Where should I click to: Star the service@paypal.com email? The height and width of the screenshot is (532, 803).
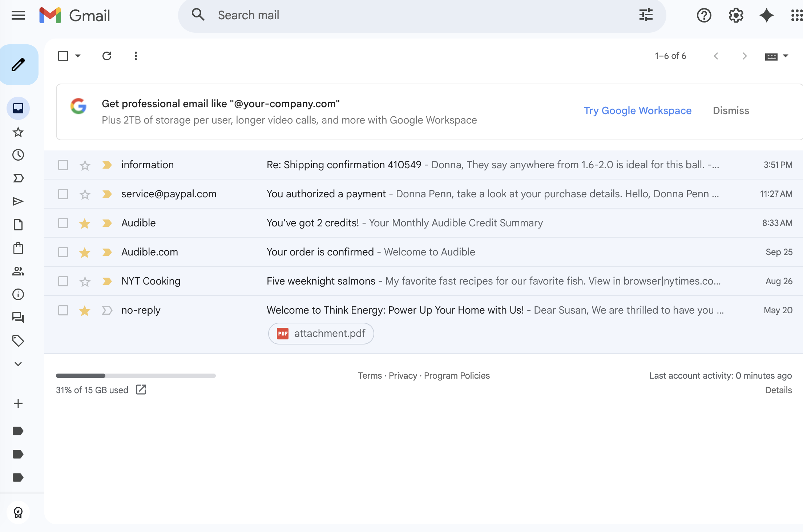tap(85, 194)
